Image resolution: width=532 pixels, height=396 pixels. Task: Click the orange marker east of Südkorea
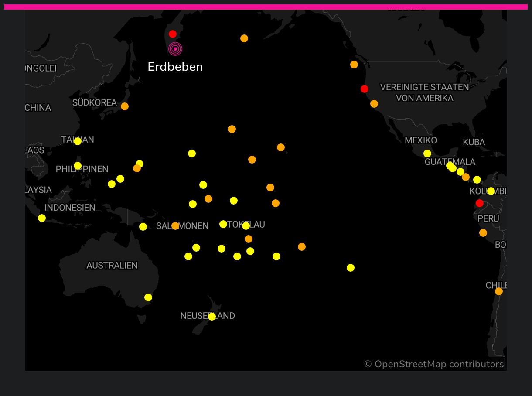pyautogui.click(x=125, y=106)
